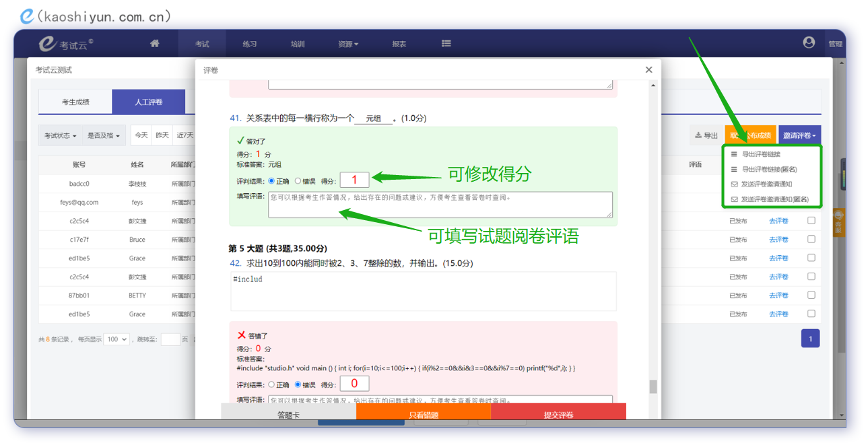
Task: Click the 导出 export download button
Action: click(x=706, y=135)
